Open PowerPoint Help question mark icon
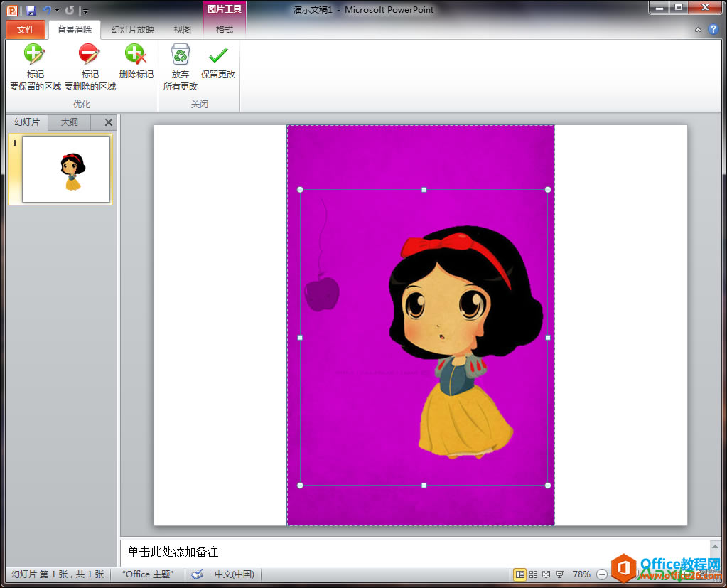This screenshot has width=727, height=588. pyautogui.click(x=713, y=30)
